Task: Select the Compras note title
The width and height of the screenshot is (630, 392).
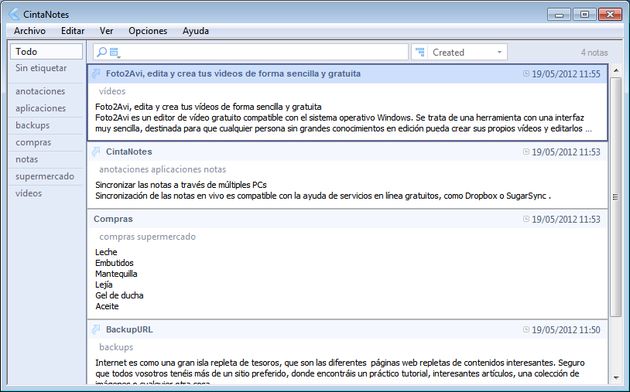Action: pyautogui.click(x=113, y=219)
